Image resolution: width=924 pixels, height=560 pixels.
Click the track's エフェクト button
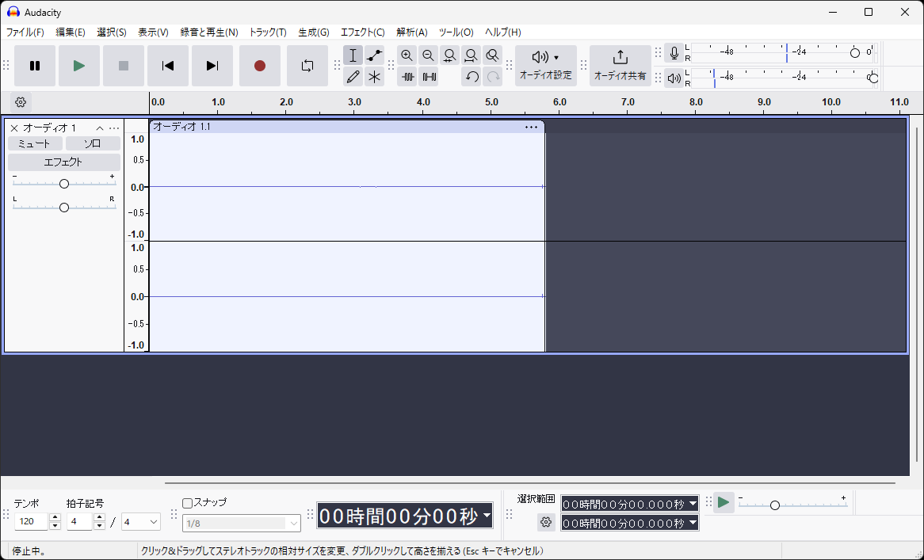pyautogui.click(x=63, y=162)
